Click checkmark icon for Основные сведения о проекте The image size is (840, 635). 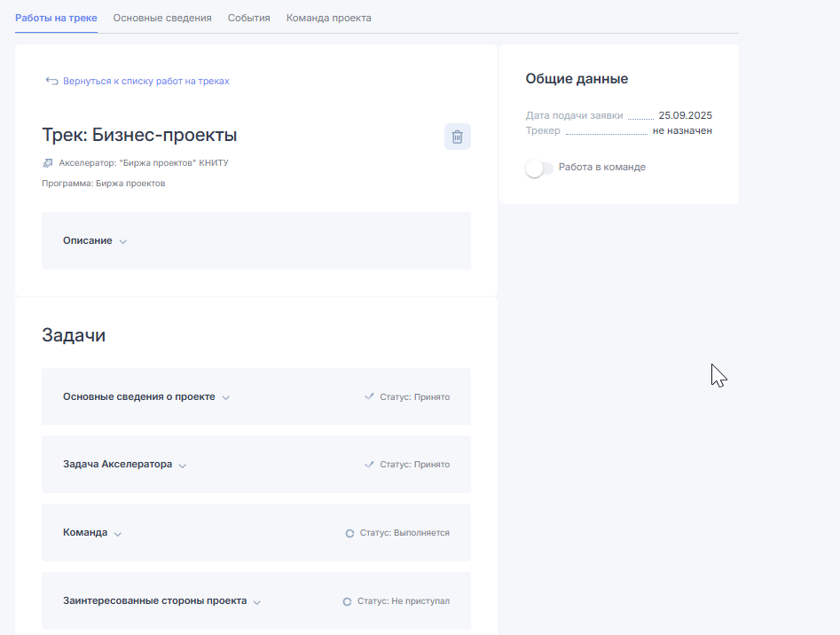tap(369, 396)
